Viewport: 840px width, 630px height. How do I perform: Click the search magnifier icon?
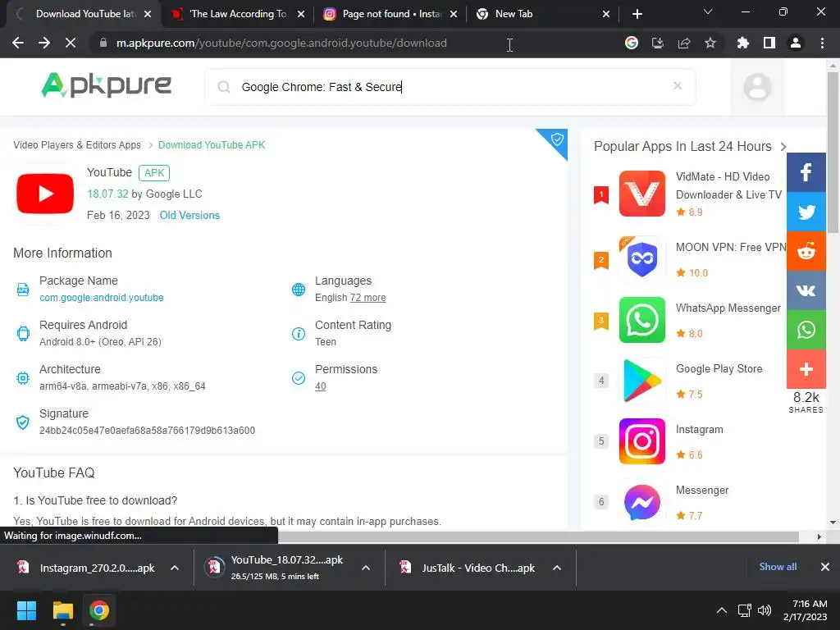tap(224, 87)
